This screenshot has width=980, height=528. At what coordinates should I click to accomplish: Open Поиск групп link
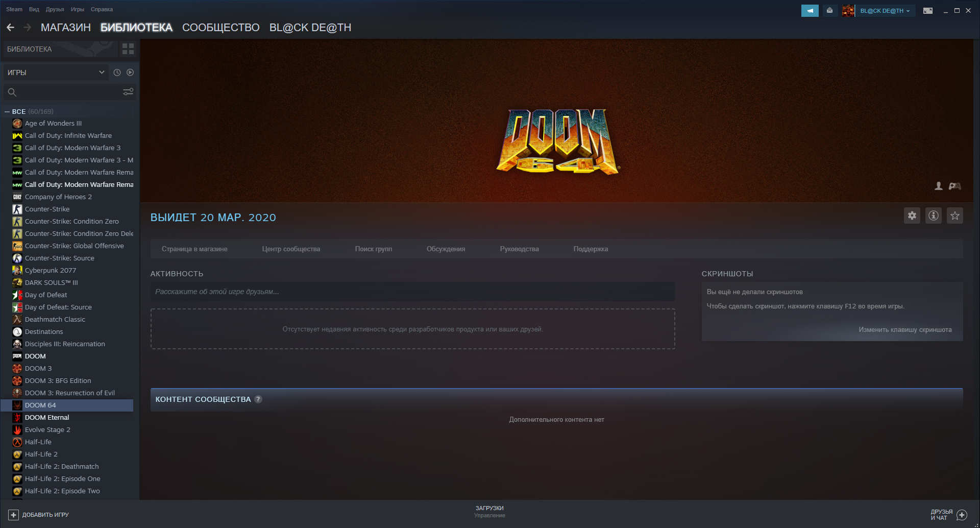(374, 249)
